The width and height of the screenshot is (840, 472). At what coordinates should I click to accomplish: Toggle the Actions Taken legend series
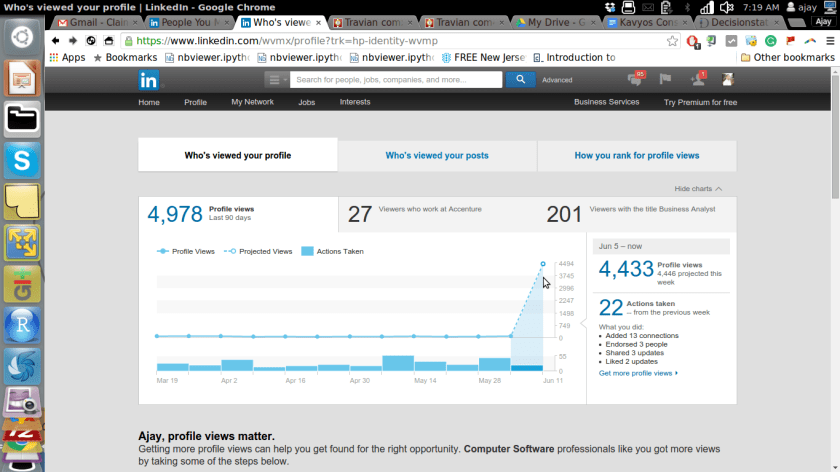tap(332, 251)
